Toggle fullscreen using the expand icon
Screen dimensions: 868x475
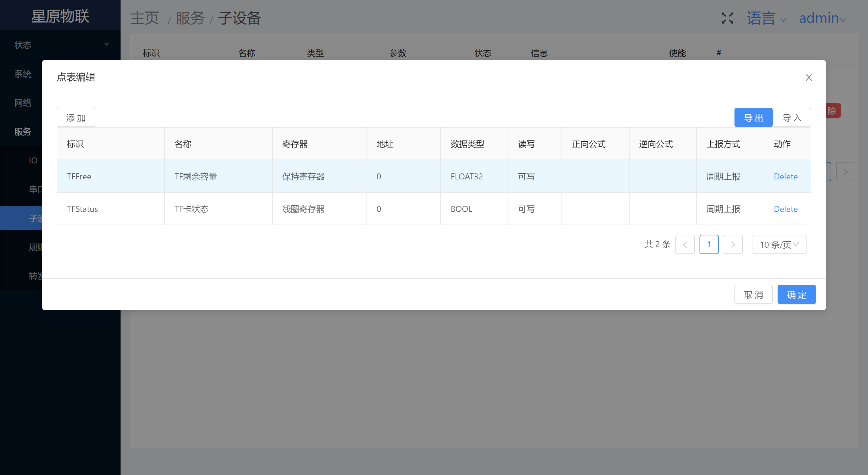click(727, 18)
